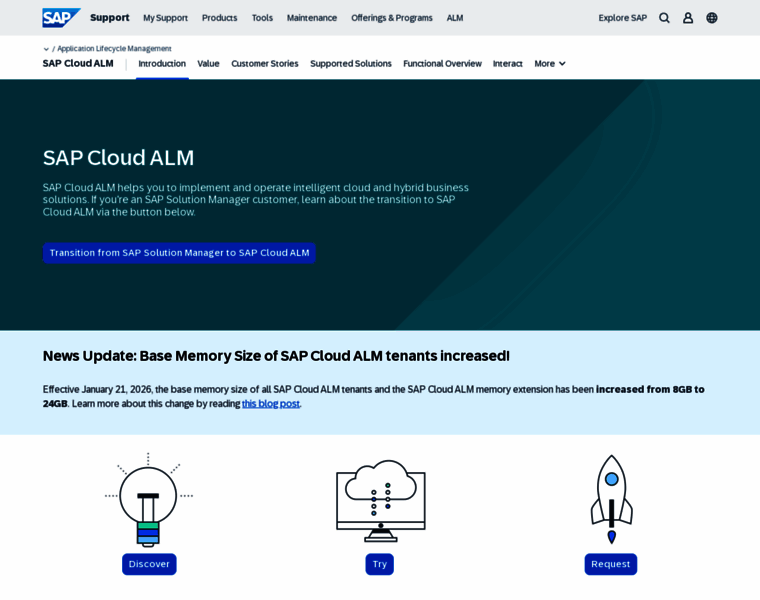The height and width of the screenshot is (600, 760).
Task: Click the SAP Cloud ALM section title
Action: tap(78, 63)
